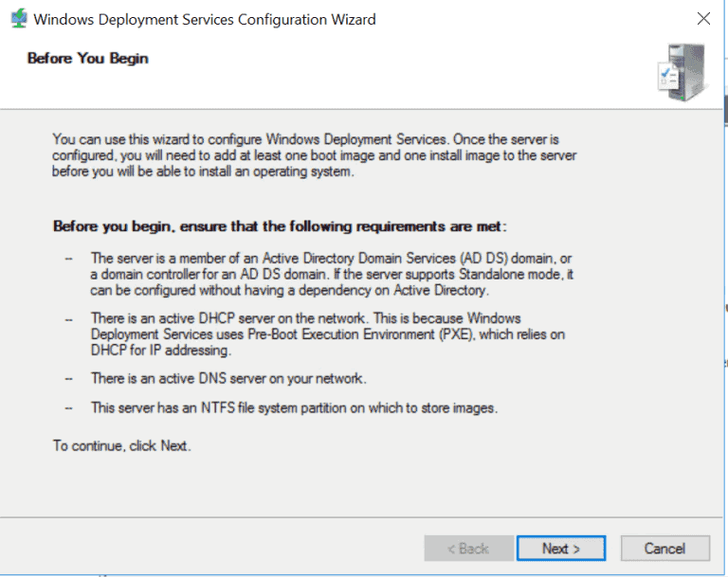Click the dash bullet before the AD DS requirement

click(68, 259)
